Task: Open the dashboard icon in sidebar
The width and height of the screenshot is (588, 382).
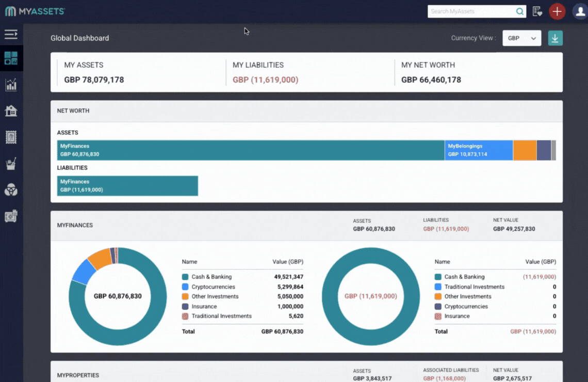Action: (11, 58)
